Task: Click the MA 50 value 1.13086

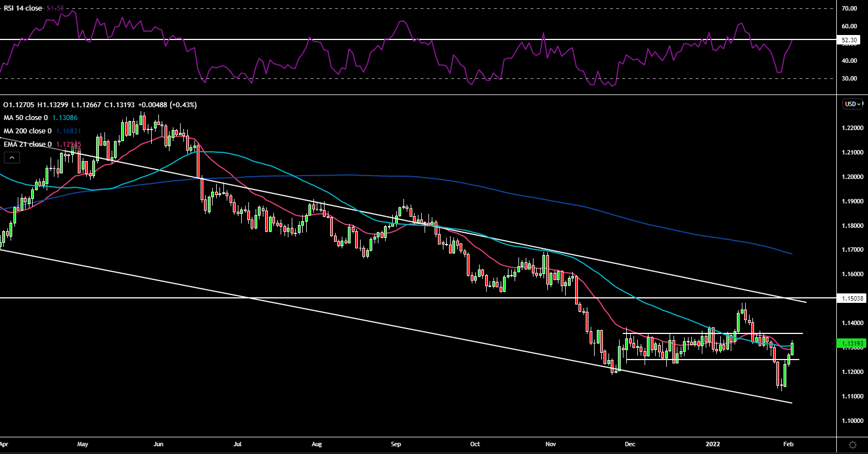Action: pyautogui.click(x=65, y=118)
